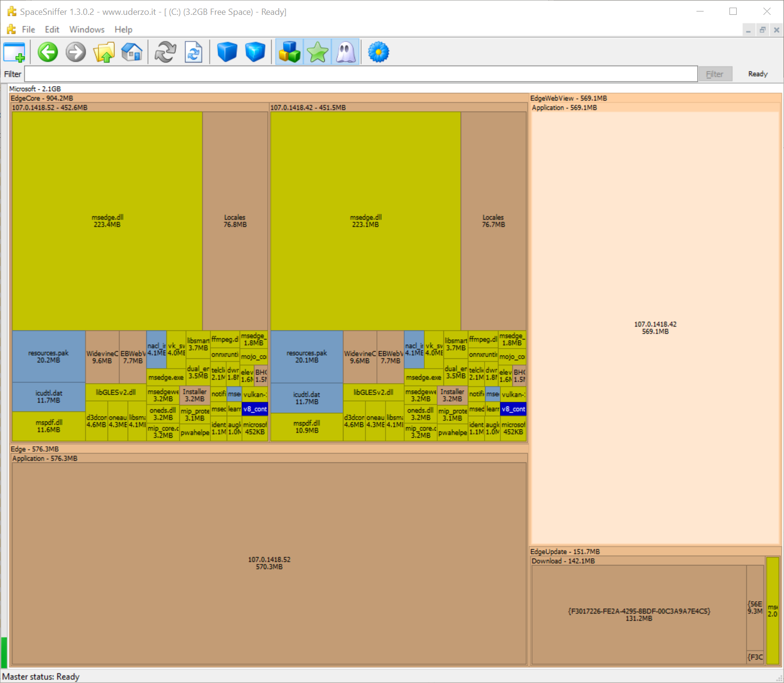
Task: Toggle the colored cubes file classes icon
Action: (x=289, y=52)
